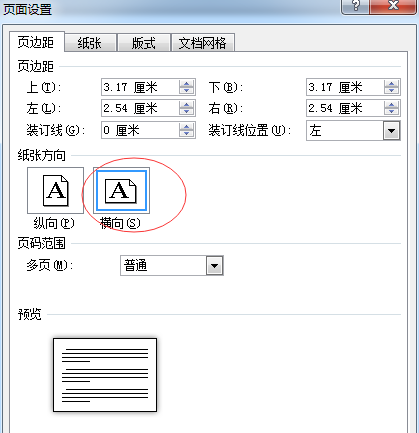The width and height of the screenshot is (419, 433).
Task: Switch to the 文档网格 tab
Action: click(203, 43)
